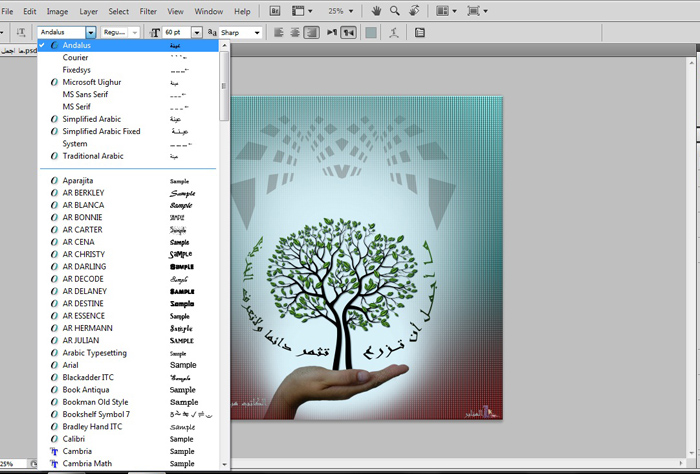Choose the Bookshelf Symbol 7 font
Screen dimensions: 700x474
point(128,414)
